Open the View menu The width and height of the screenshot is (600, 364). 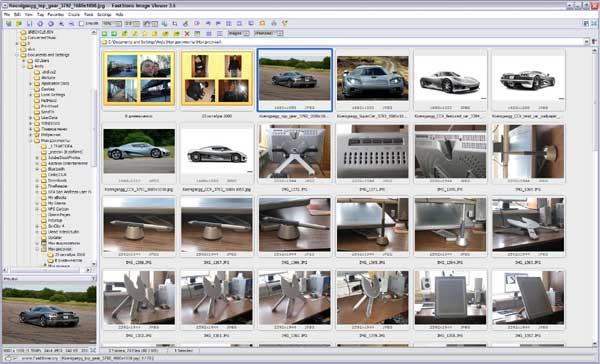pos(29,15)
